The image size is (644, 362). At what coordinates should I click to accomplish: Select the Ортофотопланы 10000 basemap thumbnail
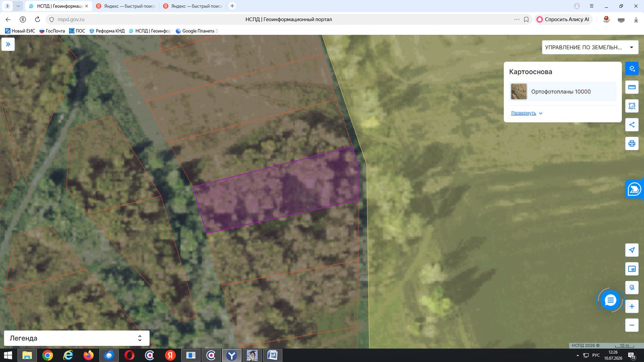tap(519, 91)
